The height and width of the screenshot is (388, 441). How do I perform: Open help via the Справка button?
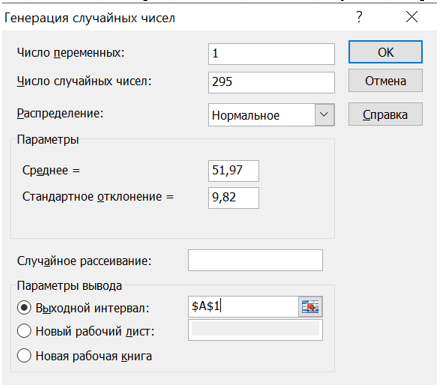click(385, 114)
